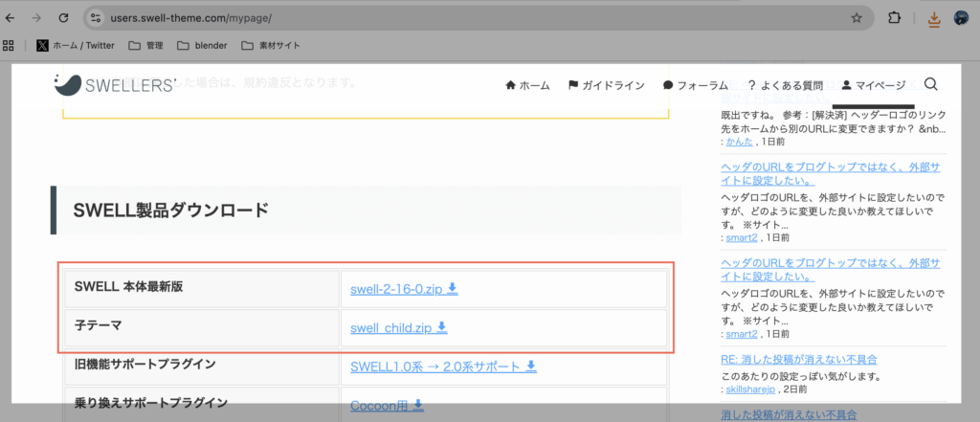The width and height of the screenshot is (980, 422).
Task: Open the site search magnifier icon
Action: click(x=931, y=84)
